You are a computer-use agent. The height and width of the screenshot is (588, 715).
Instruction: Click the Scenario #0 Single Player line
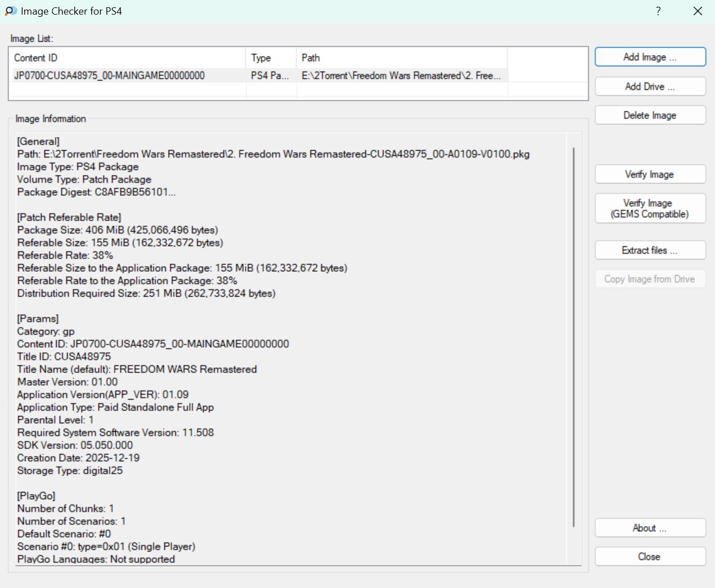tap(106, 546)
